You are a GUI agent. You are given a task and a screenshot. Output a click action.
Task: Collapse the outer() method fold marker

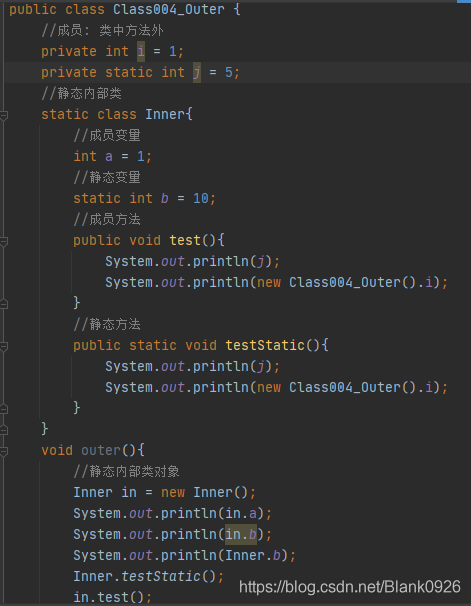click(x=3, y=451)
